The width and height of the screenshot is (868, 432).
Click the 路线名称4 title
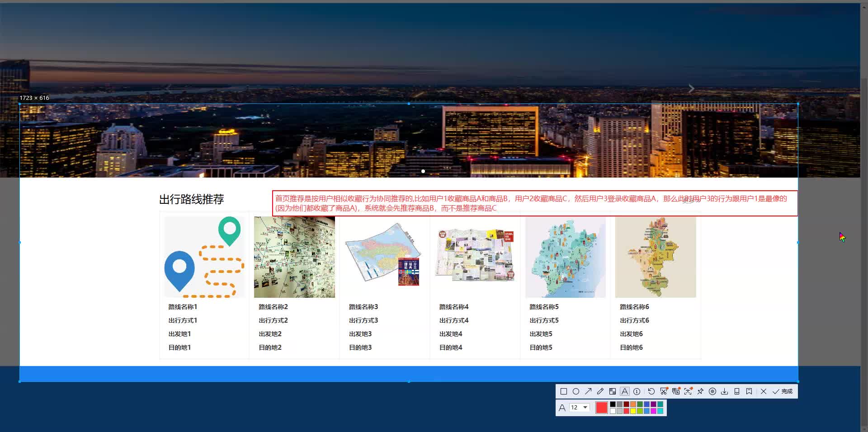454,307
